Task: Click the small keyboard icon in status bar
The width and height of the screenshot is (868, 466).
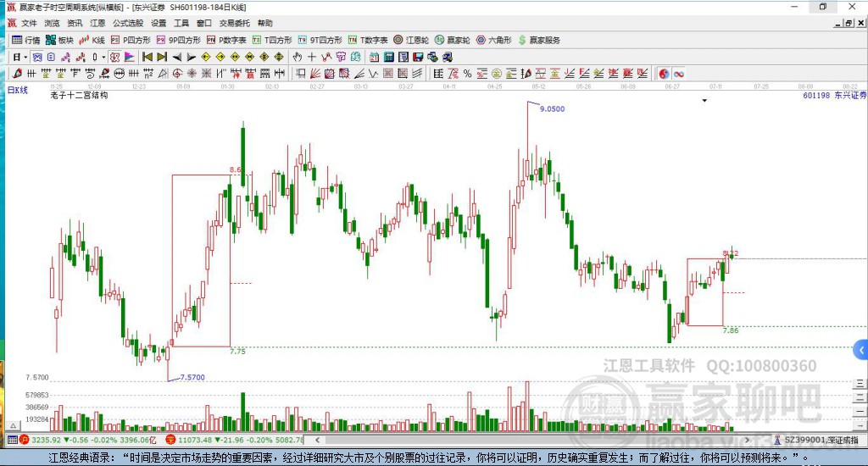Action: [12, 440]
